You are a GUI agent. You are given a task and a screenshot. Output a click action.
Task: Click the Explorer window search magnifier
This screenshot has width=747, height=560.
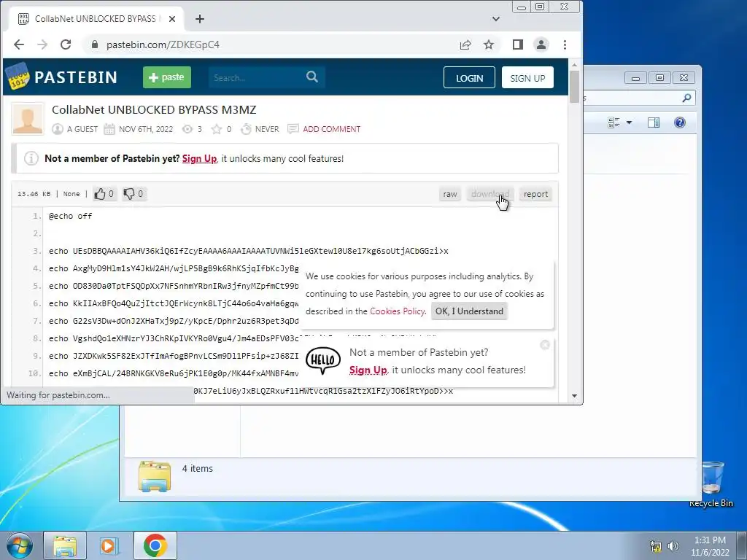686,98
